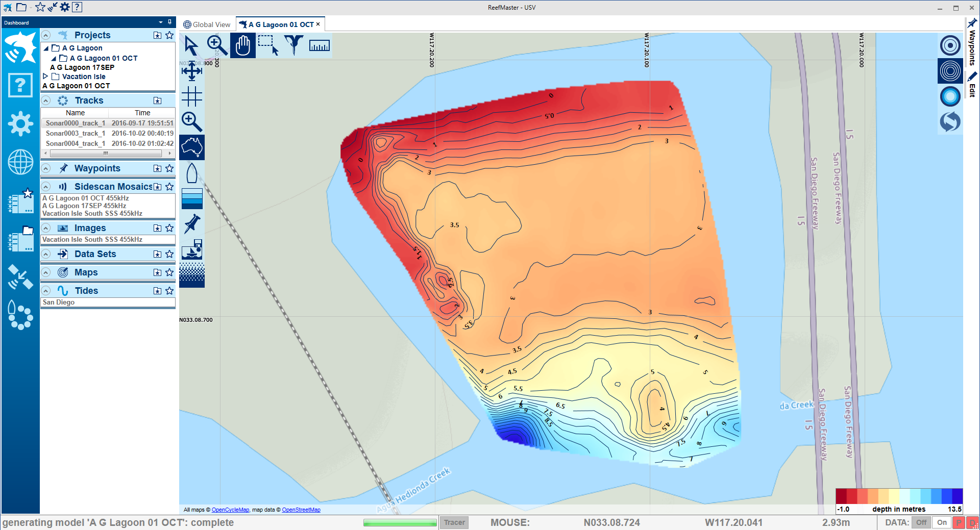Screen dimensions: 980x530
Task: Turn DATA off with the Off button
Action: coord(921,522)
